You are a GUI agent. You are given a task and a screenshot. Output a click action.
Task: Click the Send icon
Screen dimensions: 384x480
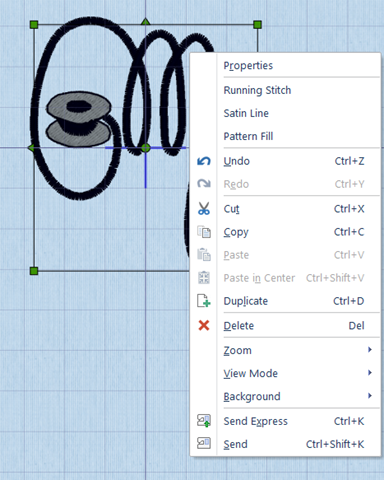coord(204,443)
